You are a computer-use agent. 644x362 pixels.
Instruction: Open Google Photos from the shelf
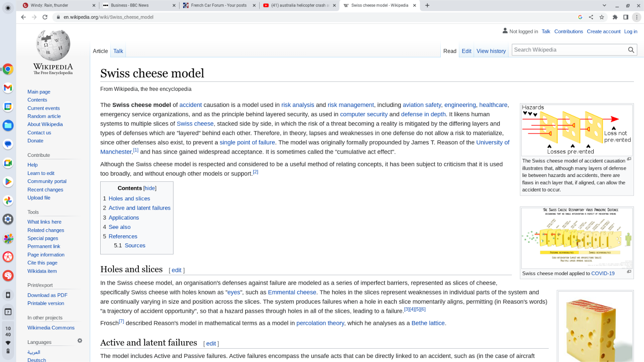8,200
